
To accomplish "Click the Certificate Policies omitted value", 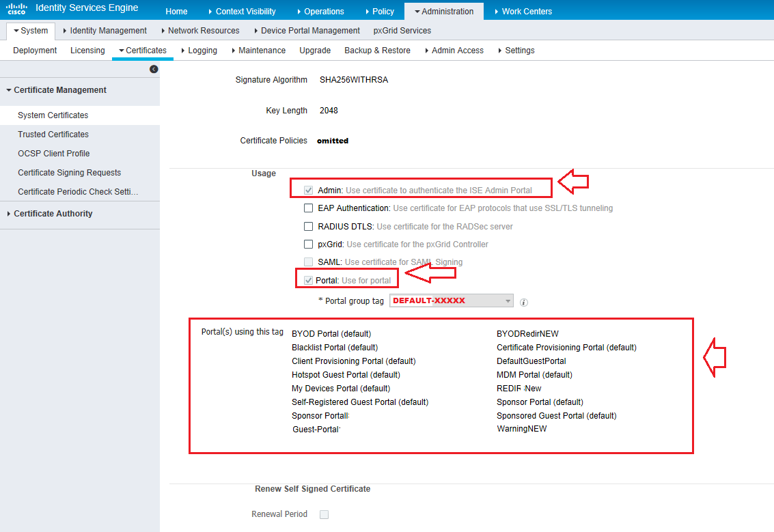I will click(x=333, y=141).
